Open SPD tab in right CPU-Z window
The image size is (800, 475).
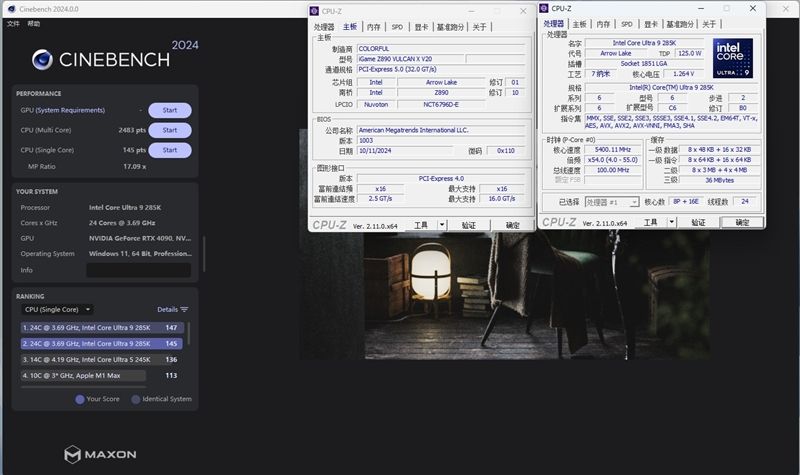pos(627,24)
